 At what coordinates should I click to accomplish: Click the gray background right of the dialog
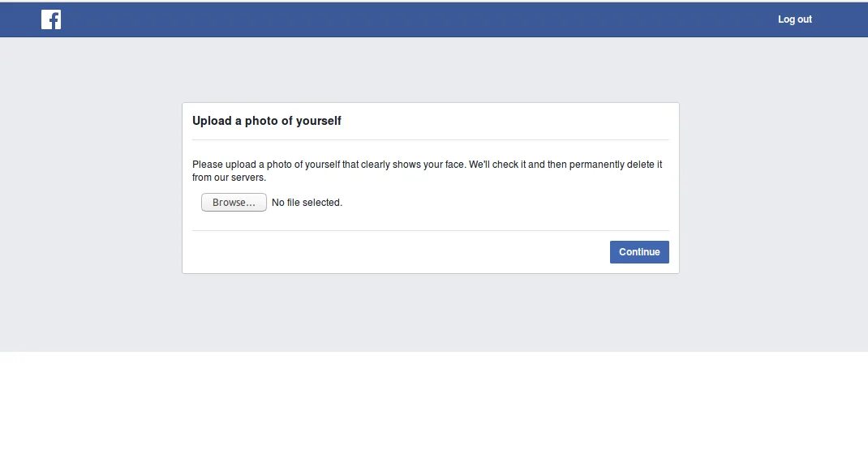771,195
